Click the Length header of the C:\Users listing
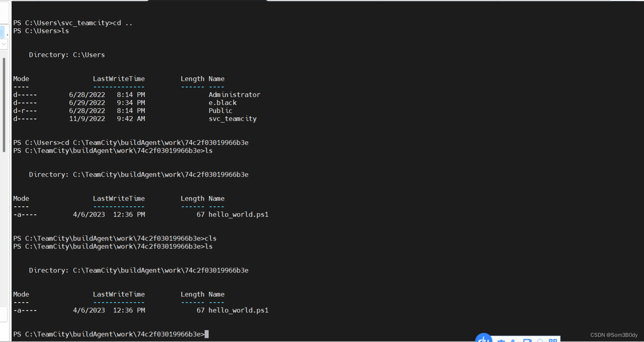Image resolution: width=644 pixels, height=342 pixels. pyautogui.click(x=192, y=79)
